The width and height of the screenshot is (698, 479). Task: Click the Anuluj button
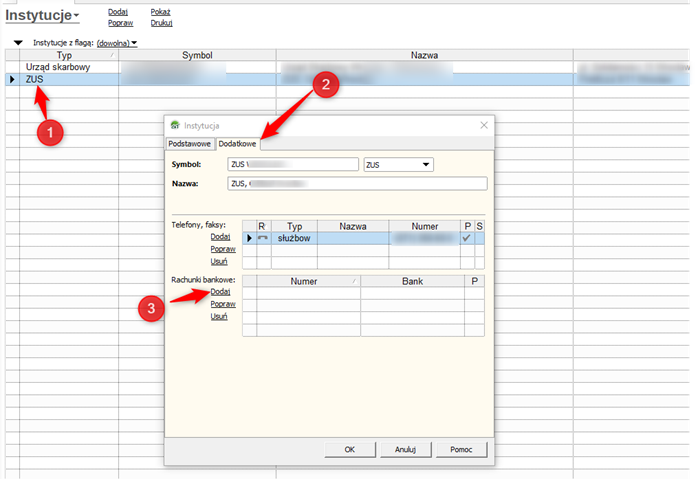click(x=406, y=450)
